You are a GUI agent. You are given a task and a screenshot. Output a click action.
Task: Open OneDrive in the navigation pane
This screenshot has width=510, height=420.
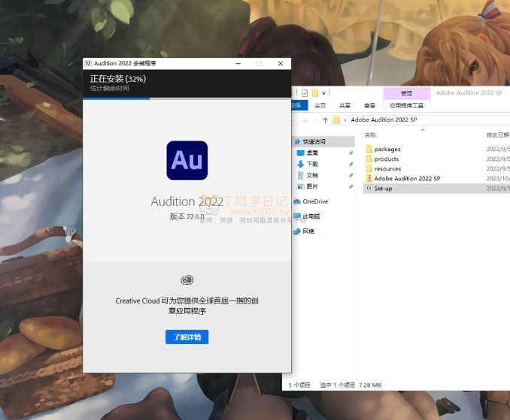[314, 201]
